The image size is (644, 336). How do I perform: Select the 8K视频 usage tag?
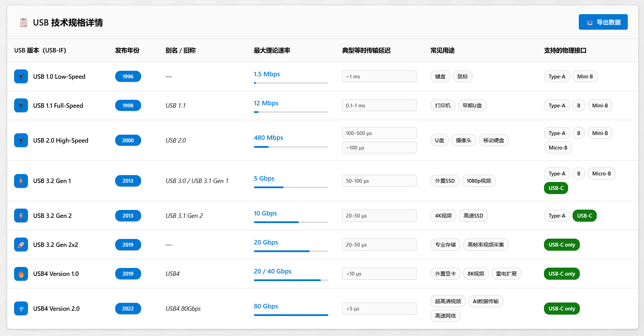tap(476, 274)
